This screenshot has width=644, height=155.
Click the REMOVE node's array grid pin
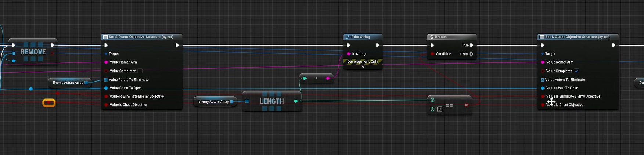tap(13, 53)
